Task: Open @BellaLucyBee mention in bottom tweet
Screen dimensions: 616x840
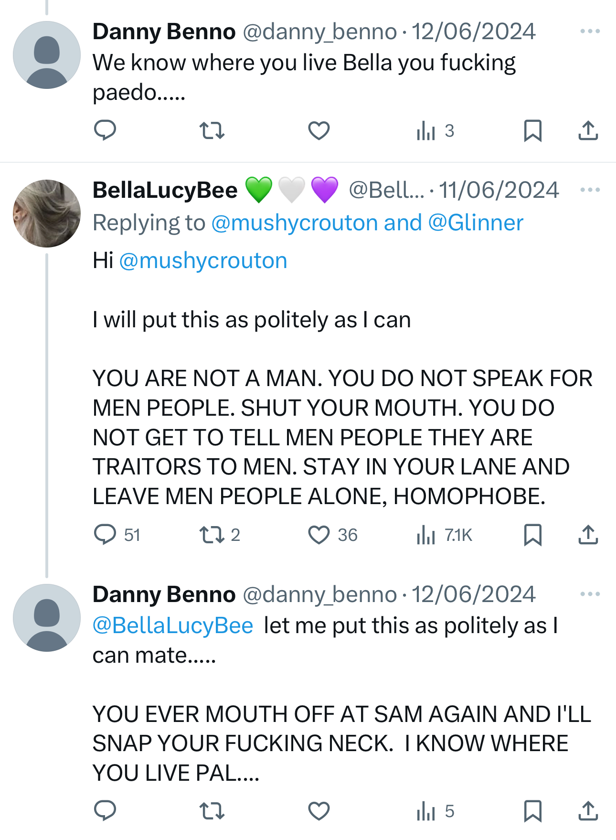Action: pyautogui.click(x=173, y=626)
